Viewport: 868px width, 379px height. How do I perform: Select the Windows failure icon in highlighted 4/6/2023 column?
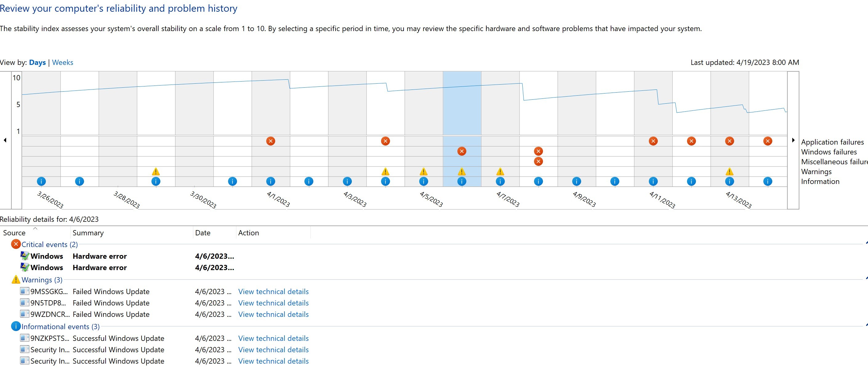coord(462,151)
